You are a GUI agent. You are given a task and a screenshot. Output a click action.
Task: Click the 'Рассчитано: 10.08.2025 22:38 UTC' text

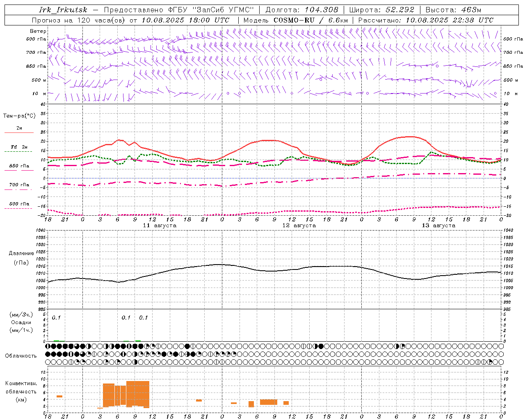click(426, 20)
